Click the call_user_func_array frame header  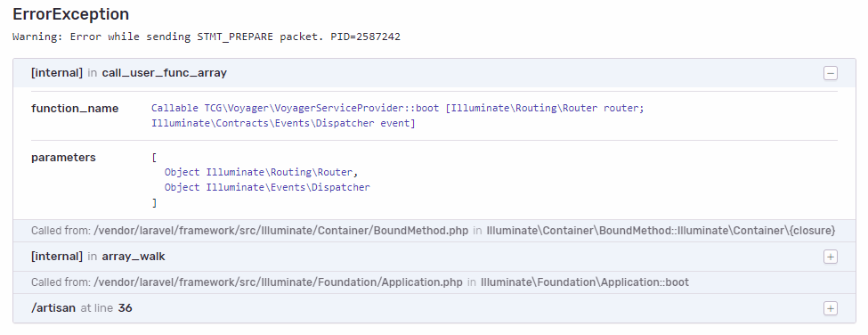(434, 73)
